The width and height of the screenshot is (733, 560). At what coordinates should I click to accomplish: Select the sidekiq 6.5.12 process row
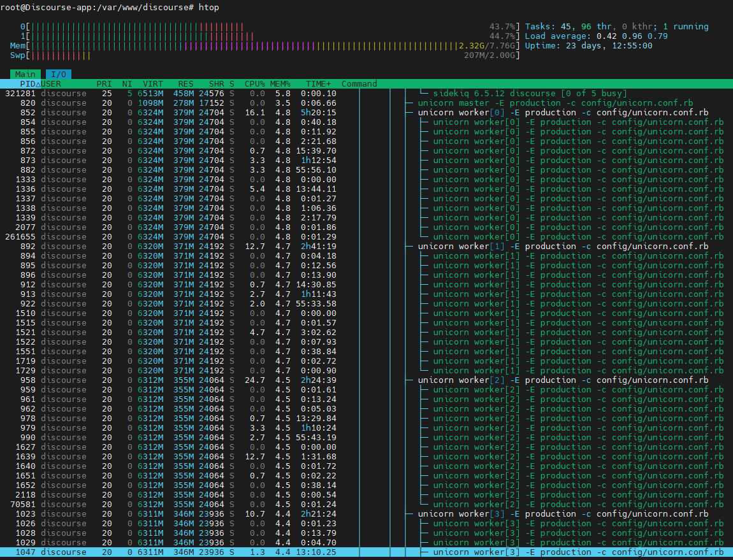366,94
